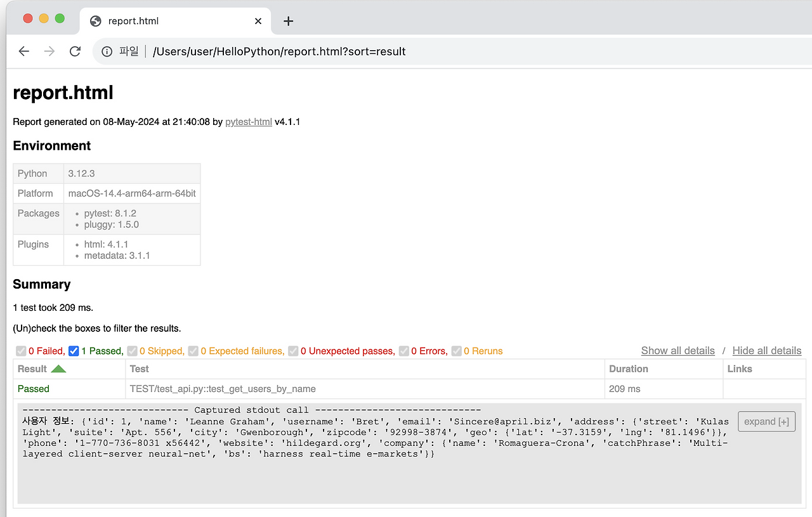
Task: Click the pluggy: 1.5.0 package entry
Action: (x=112, y=225)
